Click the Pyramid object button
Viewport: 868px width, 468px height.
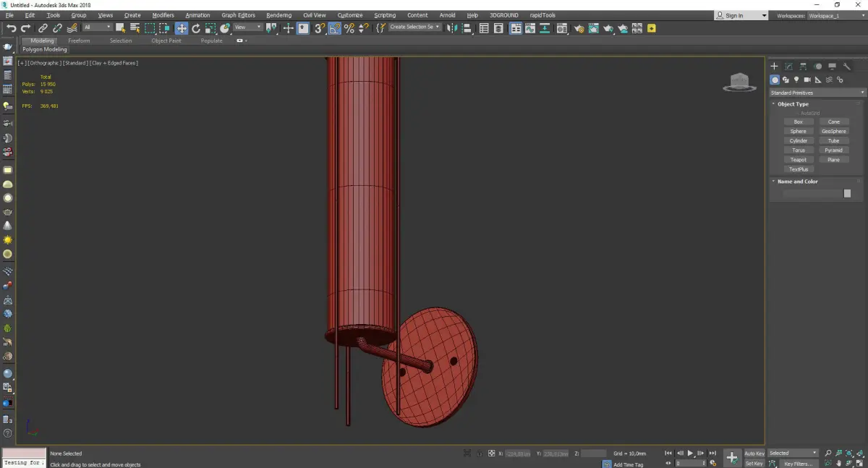[x=833, y=150]
